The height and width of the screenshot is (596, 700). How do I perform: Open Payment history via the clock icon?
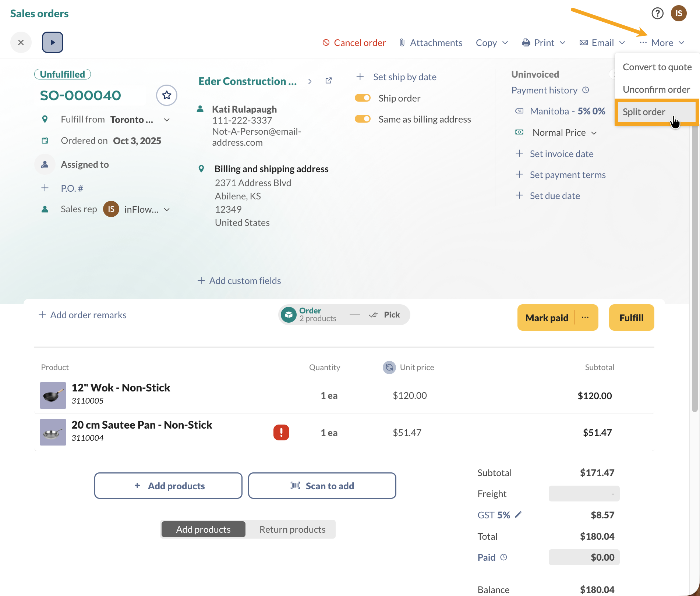point(585,90)
